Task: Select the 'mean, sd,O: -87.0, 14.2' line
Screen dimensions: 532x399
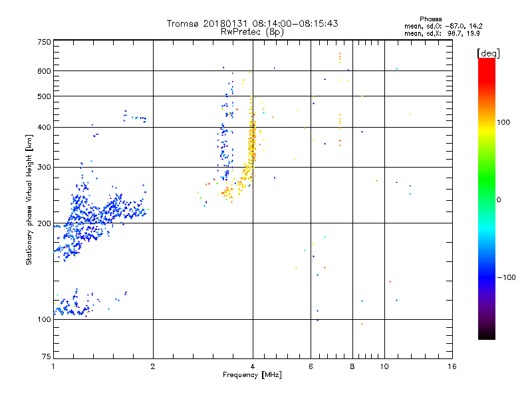Action: coord(443,26)
